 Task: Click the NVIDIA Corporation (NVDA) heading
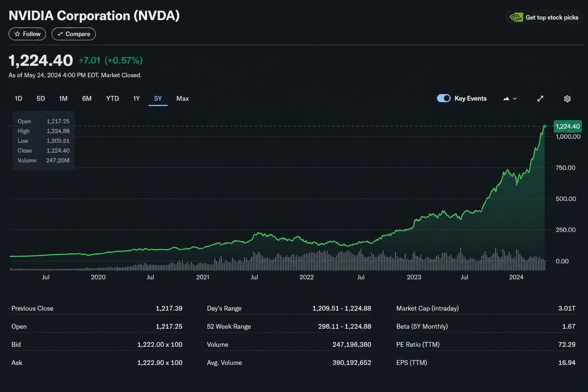pyautogui.click(x=94, y=16)
